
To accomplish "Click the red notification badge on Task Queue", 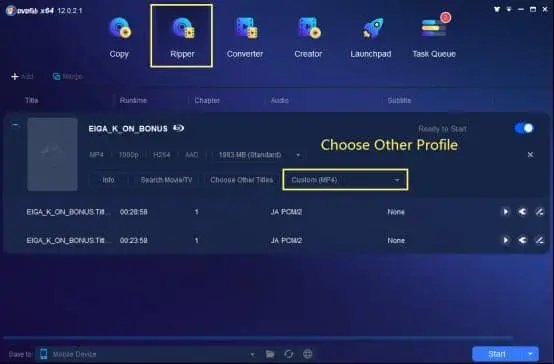I will [x=446, y=17].
